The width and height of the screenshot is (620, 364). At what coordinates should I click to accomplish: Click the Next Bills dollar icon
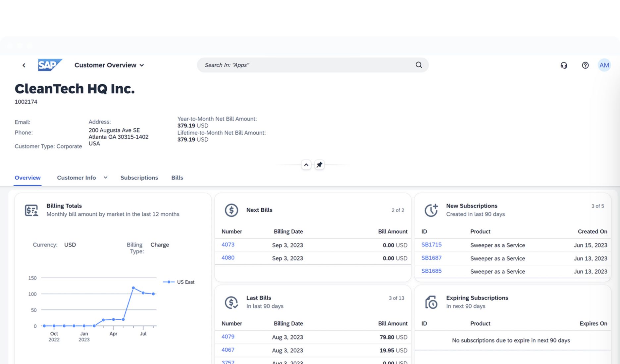pyautogui.click(x=231, y=210)
